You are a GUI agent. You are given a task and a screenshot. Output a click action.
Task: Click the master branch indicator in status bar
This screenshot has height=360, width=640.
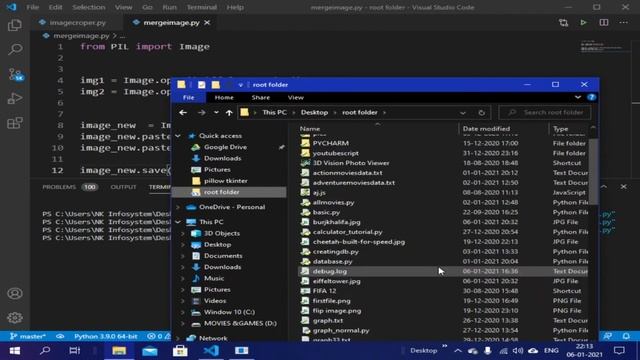[x=27, y=336]
